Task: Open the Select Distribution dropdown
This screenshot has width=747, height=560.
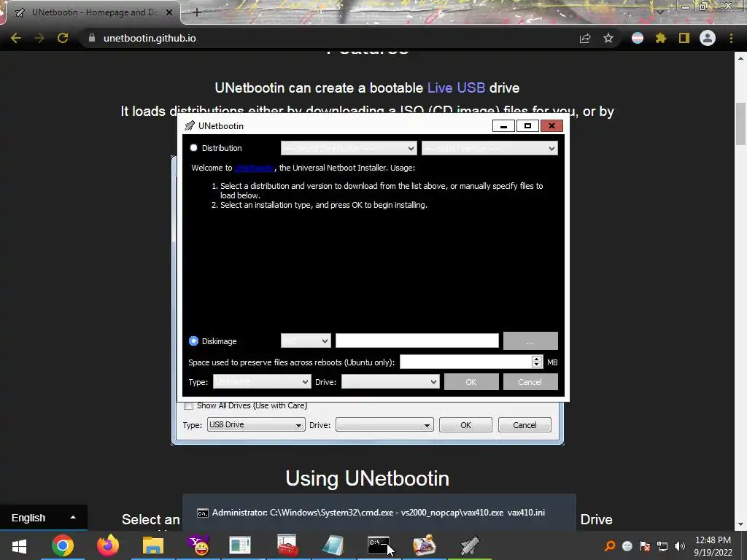Action: (x=349, y=149)
